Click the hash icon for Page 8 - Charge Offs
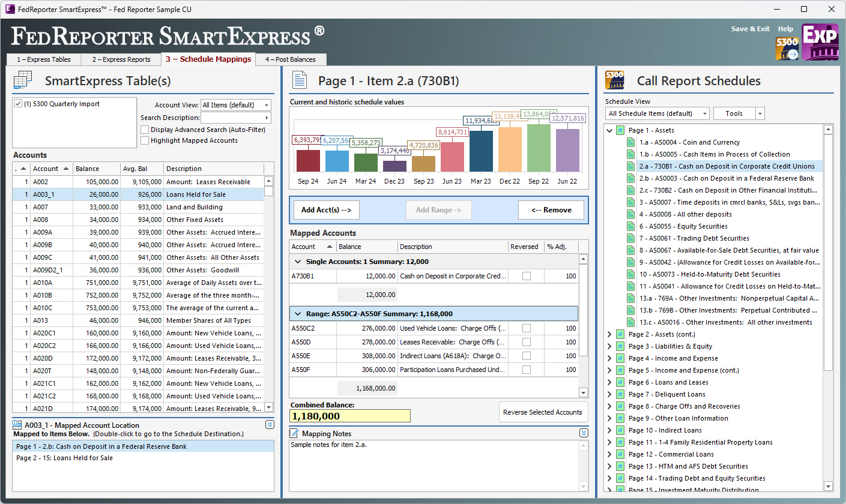The width and height of the screenshot is (846, 504). (x=621, y=406)
